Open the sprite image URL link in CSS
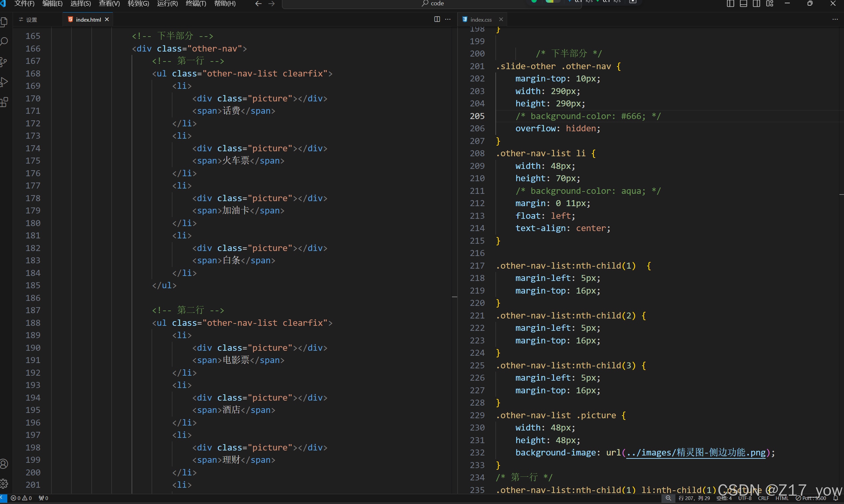This screenshot has height=504, width=844. point(696,453)
